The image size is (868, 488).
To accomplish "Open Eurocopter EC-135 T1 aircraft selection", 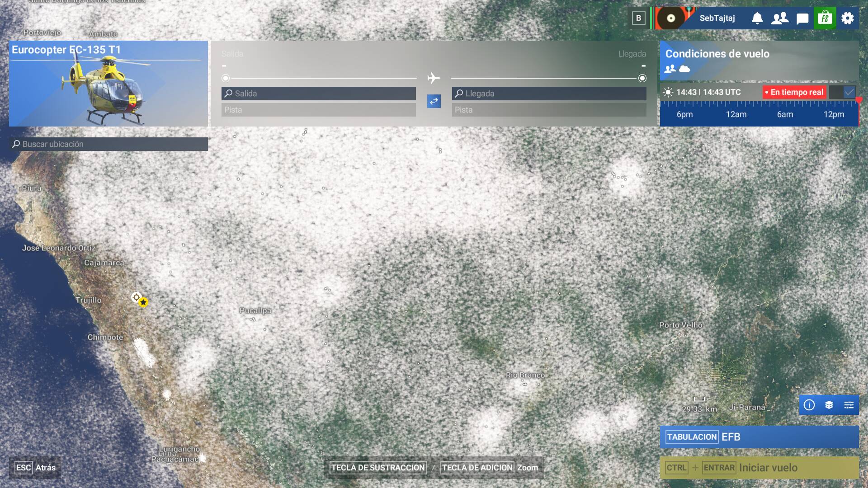I will [x=108, y=84].
